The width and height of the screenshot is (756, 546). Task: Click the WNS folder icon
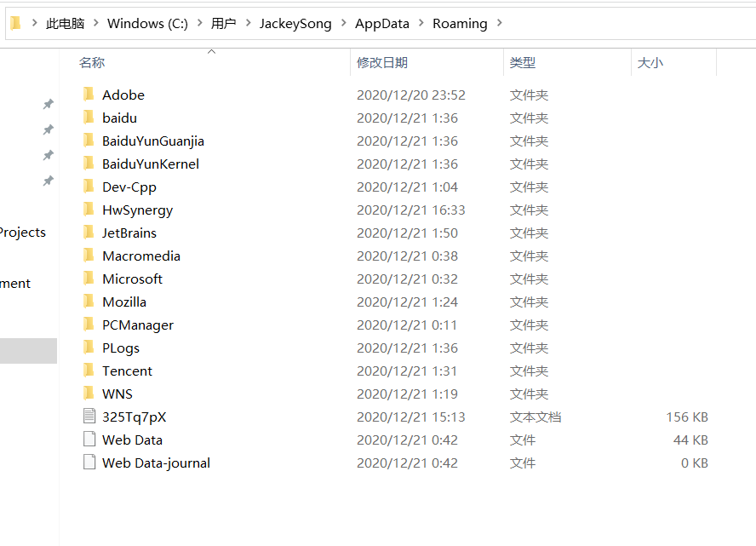click(89, 393)
